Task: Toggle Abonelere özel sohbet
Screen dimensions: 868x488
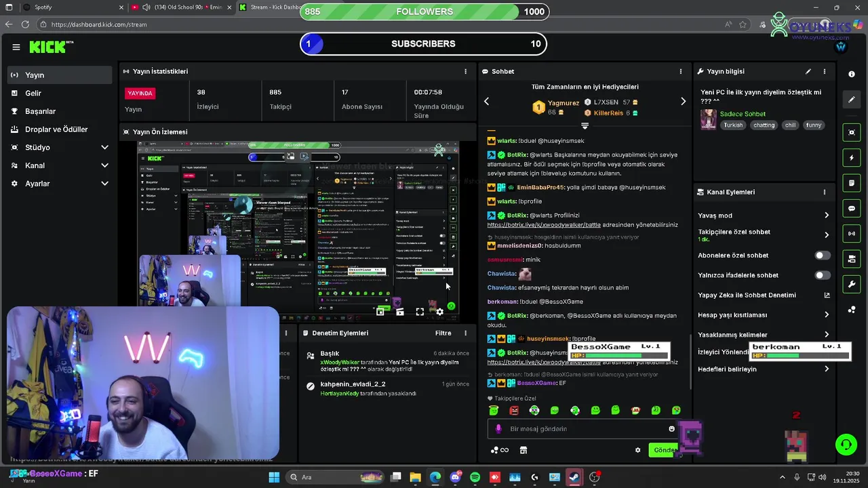Action: [x=822, y=256]
